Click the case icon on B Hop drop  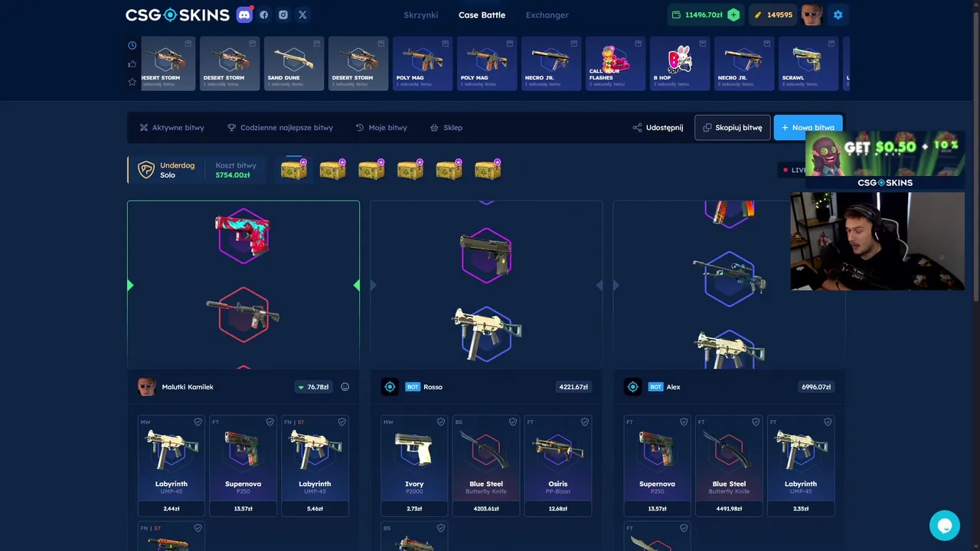click(x=703, y=44)
